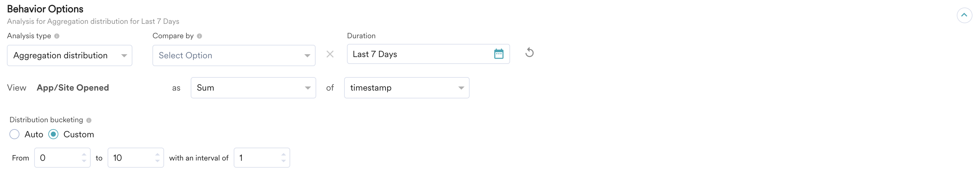
Task: Increase the interval value with up stepper
Action: pyautogui.click(x=283, y=155)
